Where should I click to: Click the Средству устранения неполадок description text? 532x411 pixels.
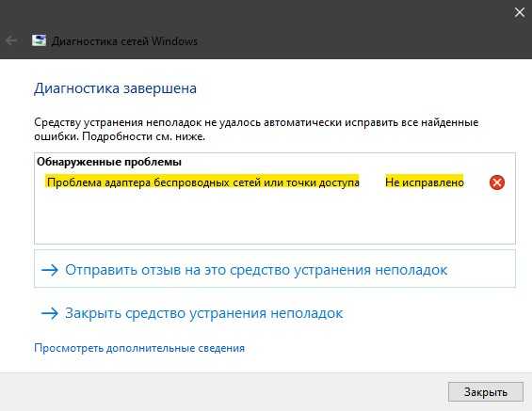pos(256,130)
